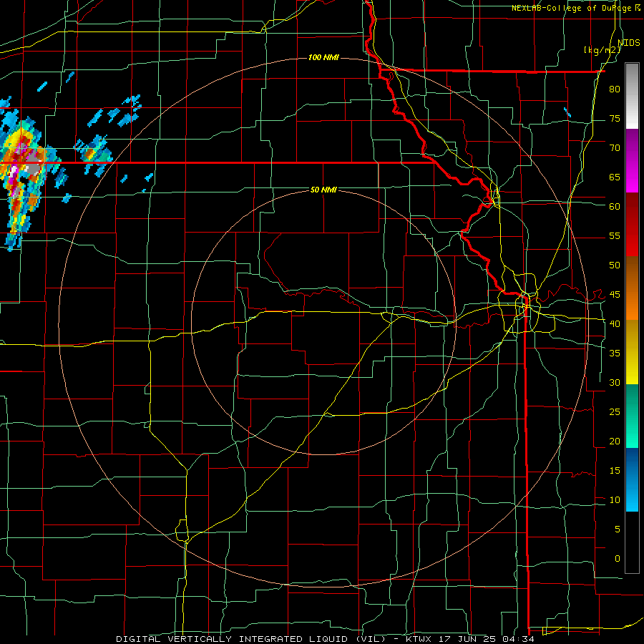Click the 65 value on the scale
644x644 pixels.
[615, 177]
